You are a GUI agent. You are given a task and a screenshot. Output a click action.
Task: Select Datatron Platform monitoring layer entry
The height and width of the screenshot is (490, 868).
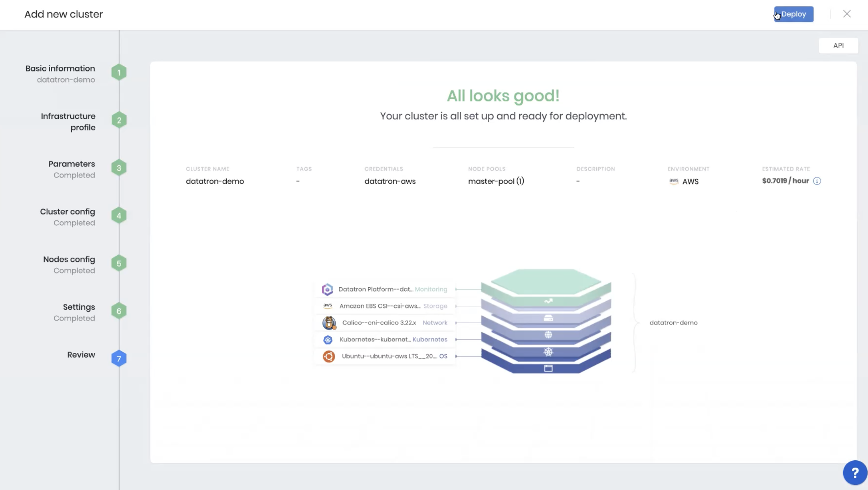point(385,289)
